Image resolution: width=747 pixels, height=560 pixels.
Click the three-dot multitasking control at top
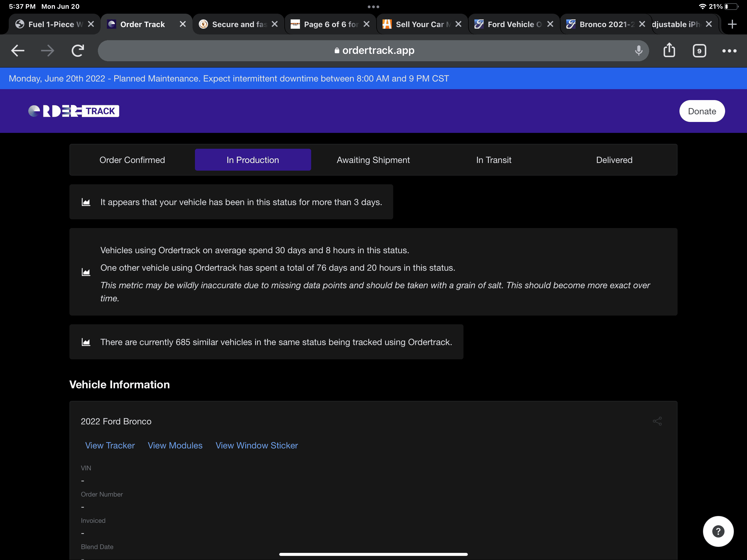pos(373,6)
